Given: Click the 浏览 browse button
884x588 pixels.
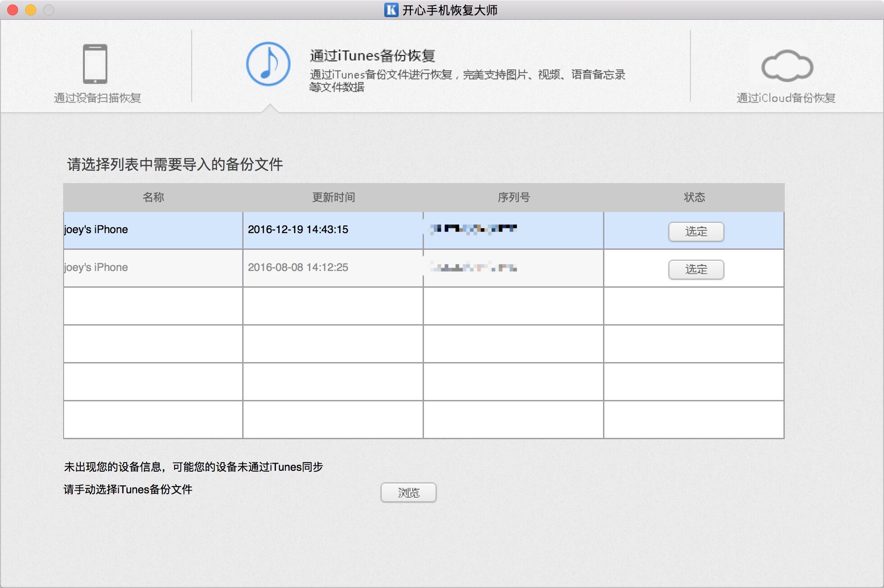Looking at the screenshot, I should [x=409, y=492].
